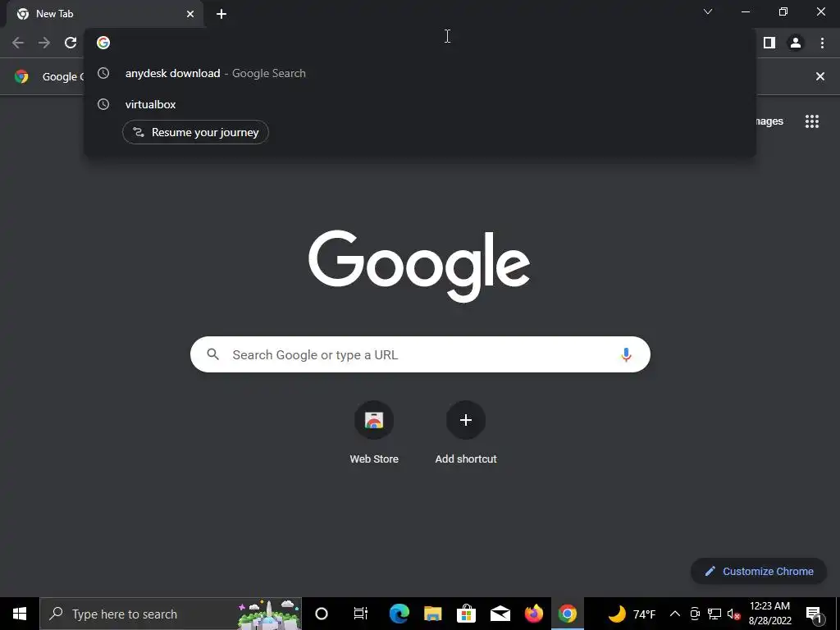Launch Microsoft Edge from the taskbar
The image size is (840, 630).
(399, 614)
